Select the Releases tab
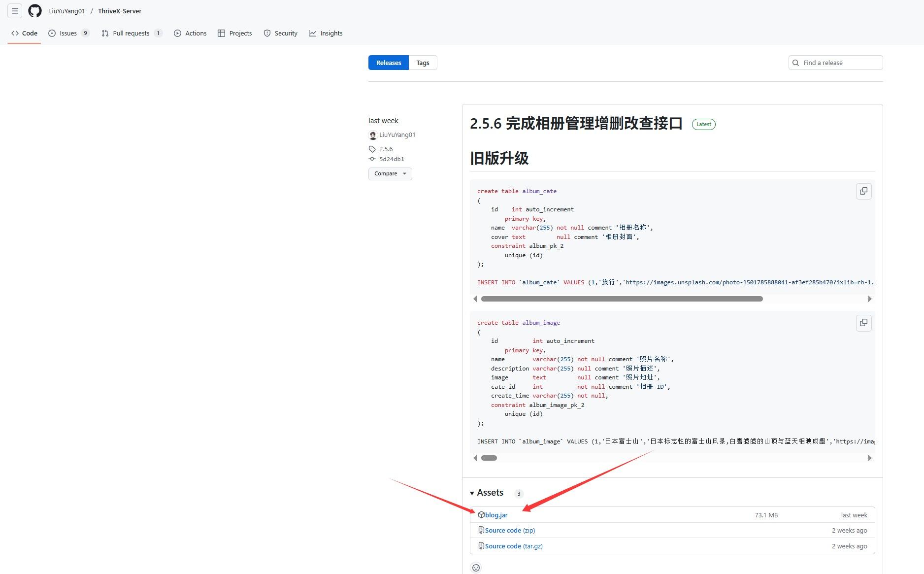 point(388,63)
